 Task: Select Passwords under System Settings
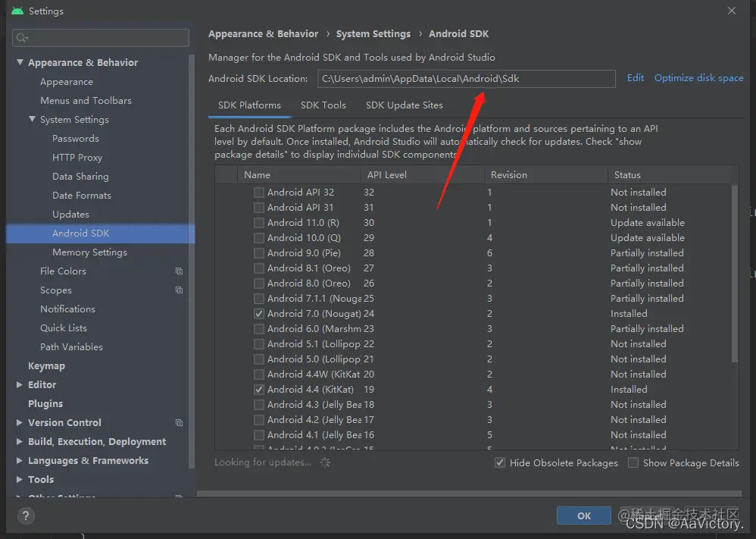(x=76, y=139)
